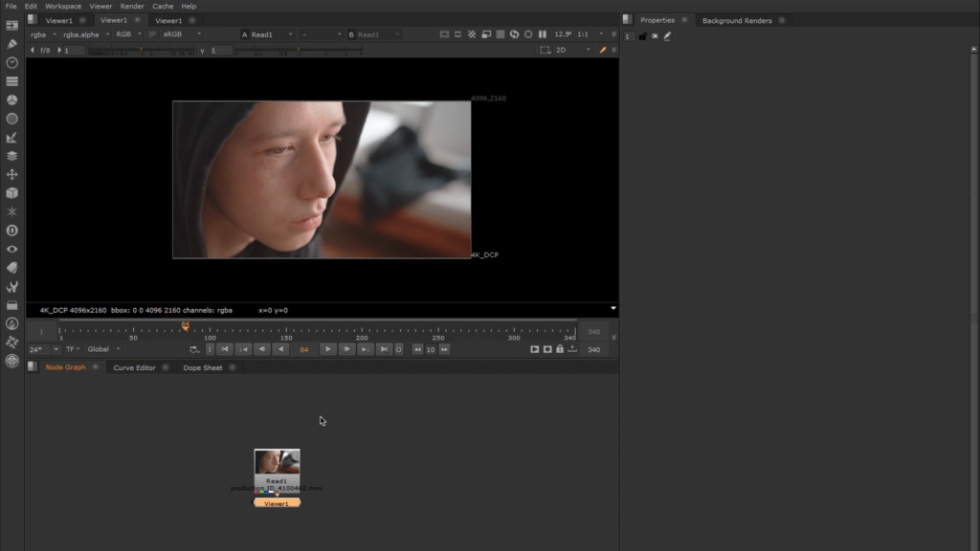Open the Metadata nodes tag icon
Screen dimensions: 980x551
coord(11,268)
